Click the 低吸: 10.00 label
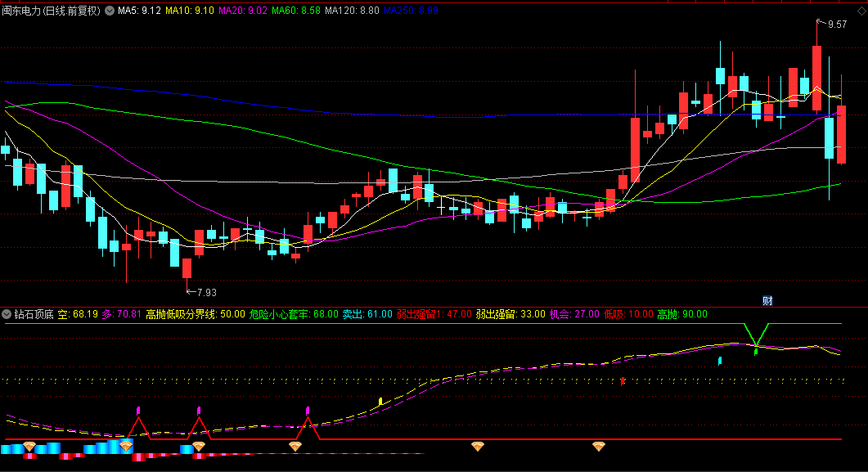Image resolution: width=868 pixels, height=472 pixels. click(628, 314)
